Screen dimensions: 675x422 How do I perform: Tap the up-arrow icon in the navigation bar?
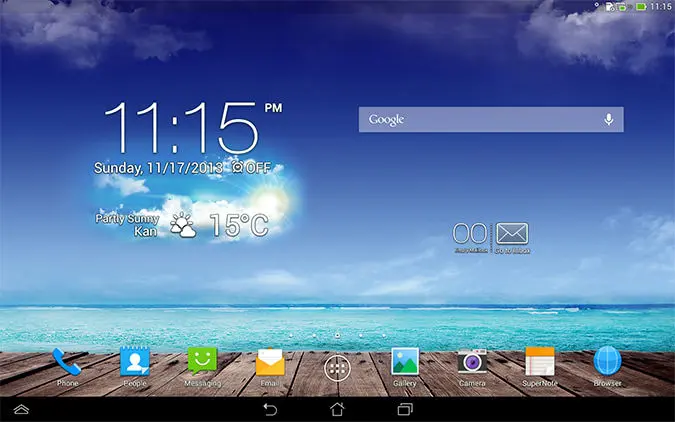21,409
